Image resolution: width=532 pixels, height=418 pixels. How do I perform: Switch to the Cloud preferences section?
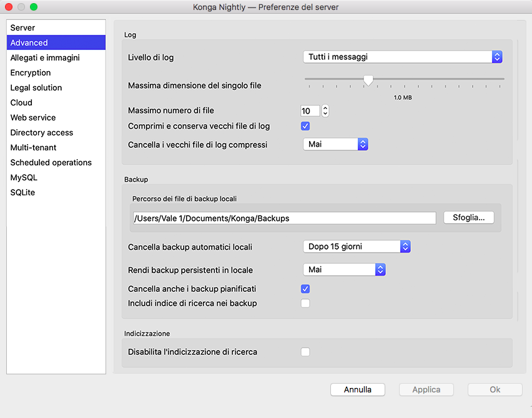coord(21,103)
